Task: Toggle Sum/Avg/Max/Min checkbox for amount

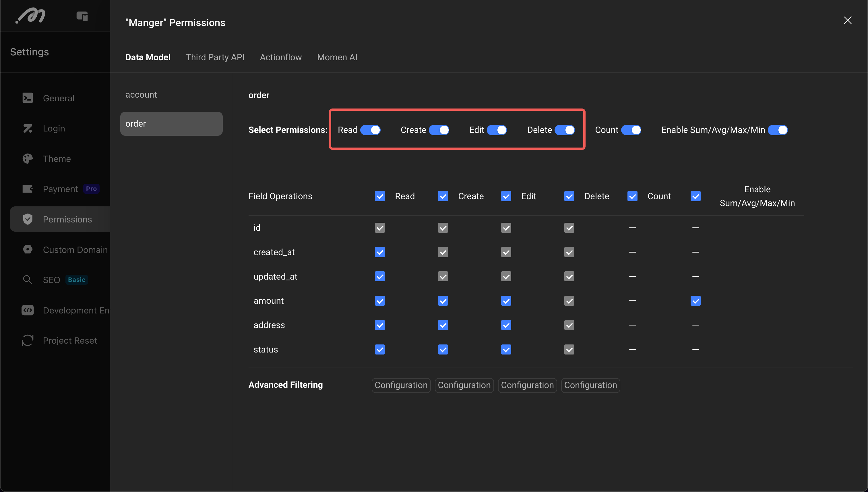Action: click(696, 301)
